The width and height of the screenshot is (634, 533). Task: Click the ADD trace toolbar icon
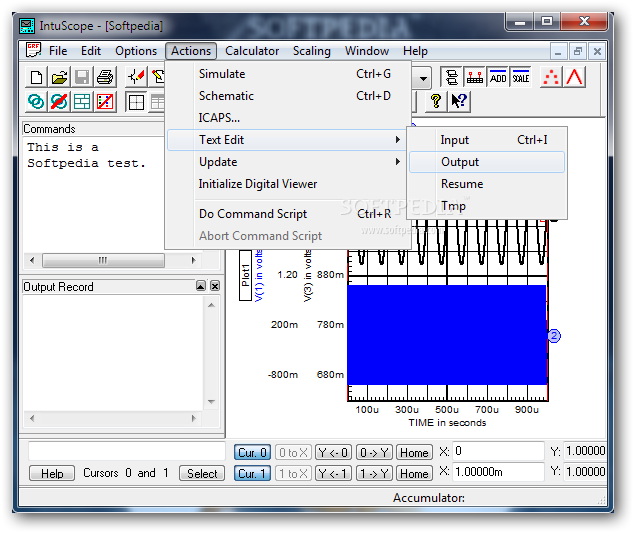click(x=498, y=77)
